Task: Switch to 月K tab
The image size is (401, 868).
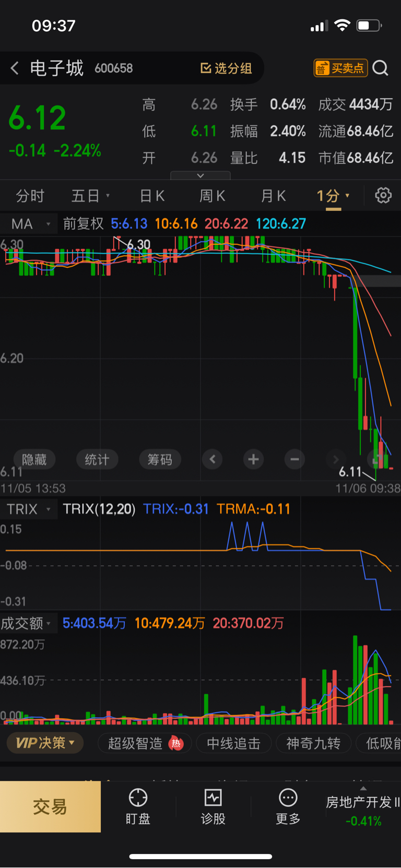Action: (273, 196)
